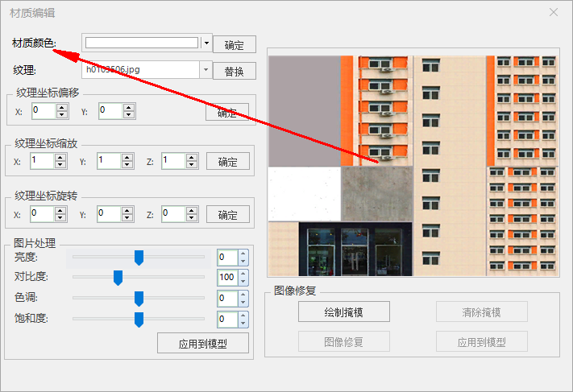Viewport: 573px width, 392px height.
Task: Click the 替换 texture button
Action: pyautogui.click(x=235, y=71)
